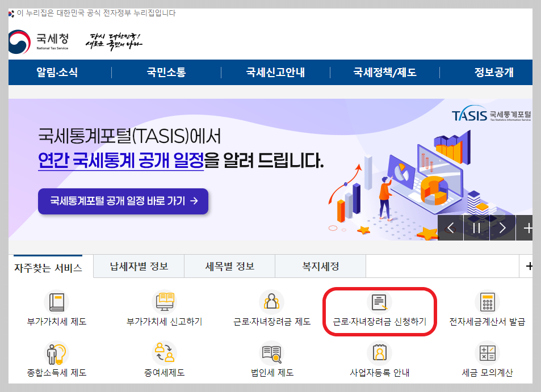Select the 법인세 제도 magnifier-book icon
The height and width of the screenshot is (392, 541).
(271, 353)
